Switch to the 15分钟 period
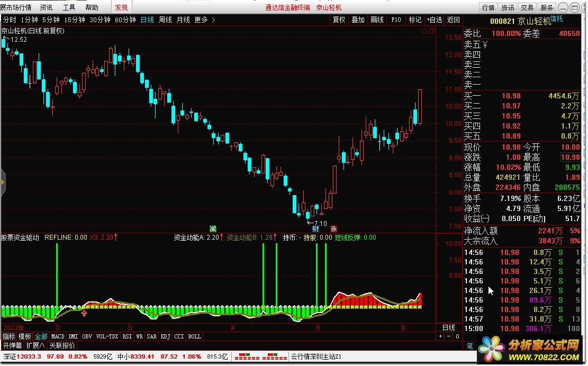This screenshot has height=366, width=588. 75,20
